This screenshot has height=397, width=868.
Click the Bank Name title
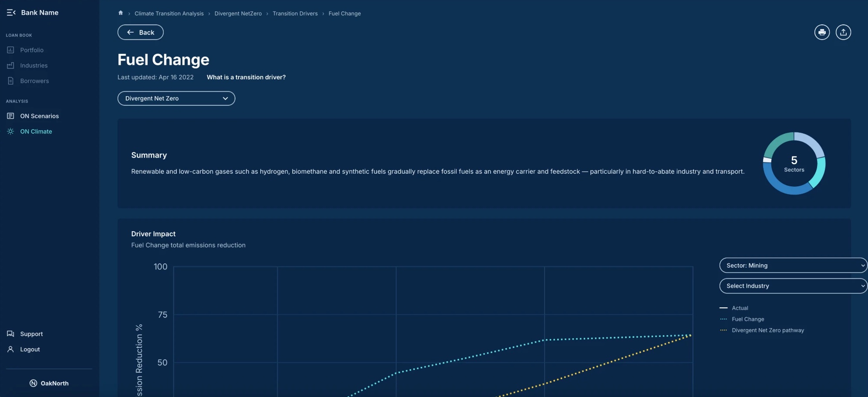40,13
